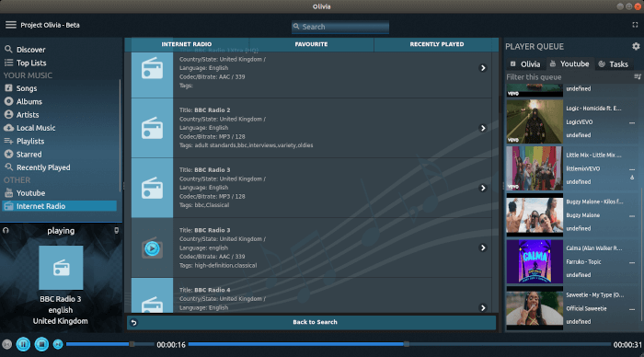Open the hamburger menu beside Project Olivia
This screenshot has width=644, height=357.
[11, 25]
